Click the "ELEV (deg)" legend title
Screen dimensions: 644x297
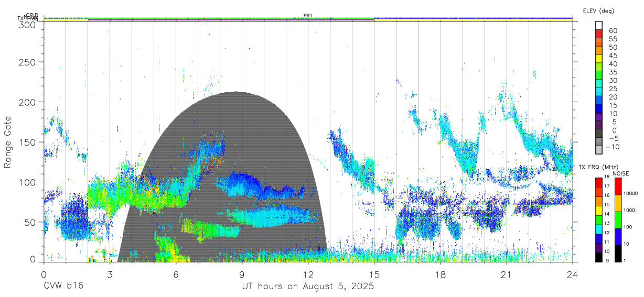[x=598, y=10]
